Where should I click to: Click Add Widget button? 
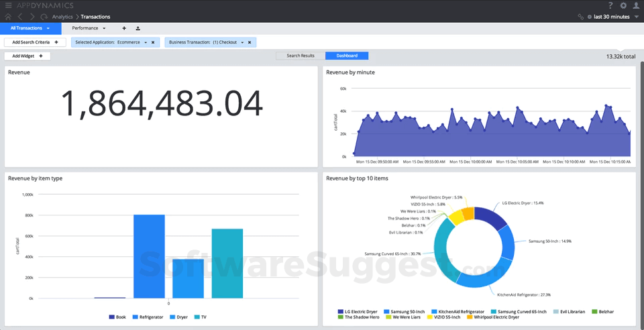[27, 56]
